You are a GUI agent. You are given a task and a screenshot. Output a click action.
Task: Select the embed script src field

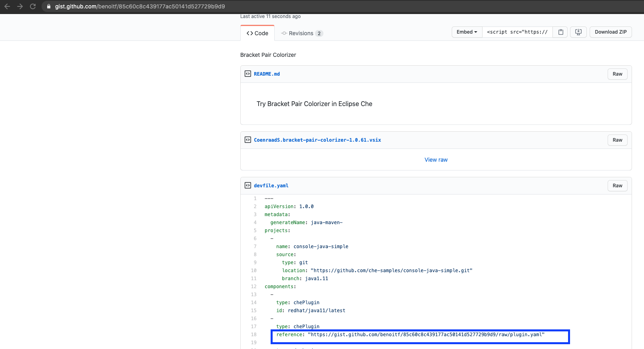(517, 32)
